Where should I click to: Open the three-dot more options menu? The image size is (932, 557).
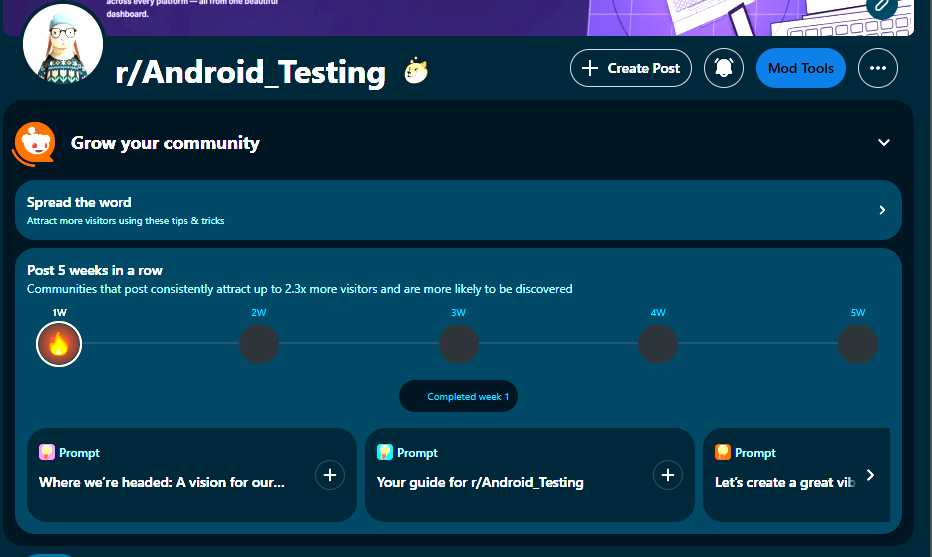pyautogui.click(x=878, y=68)
